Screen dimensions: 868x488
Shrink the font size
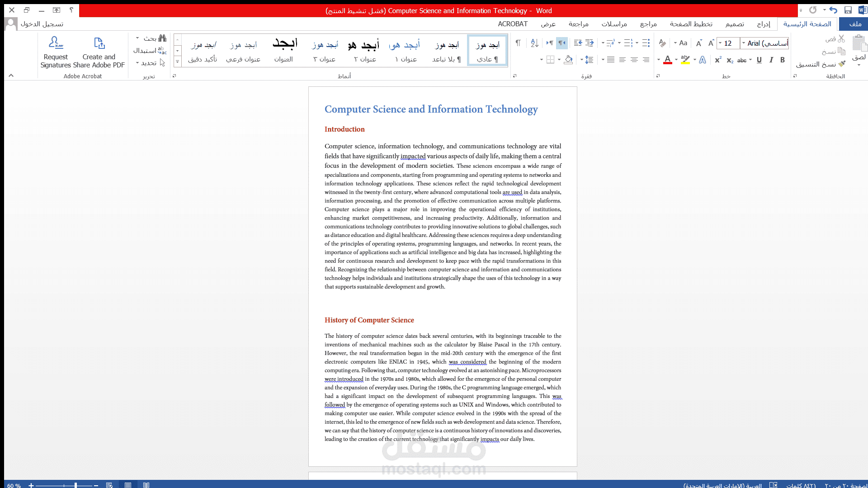699,43
